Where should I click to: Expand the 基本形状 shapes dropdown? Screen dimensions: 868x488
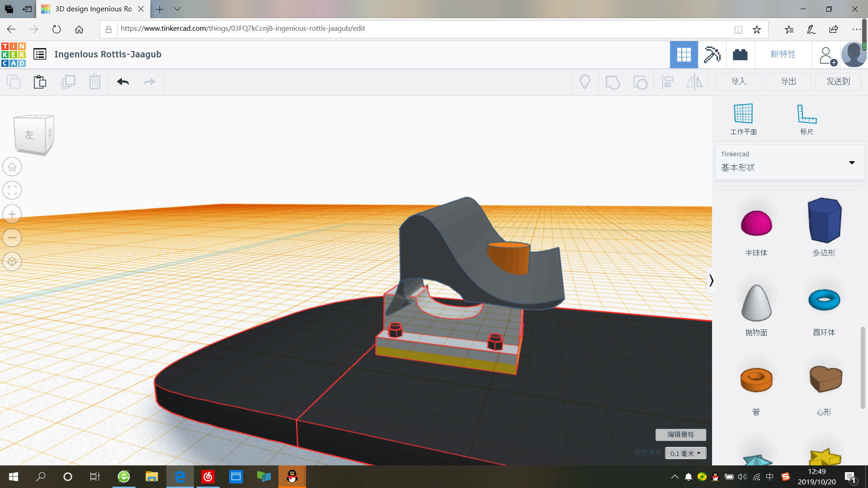pyautogui.click(x=790, y=162)
